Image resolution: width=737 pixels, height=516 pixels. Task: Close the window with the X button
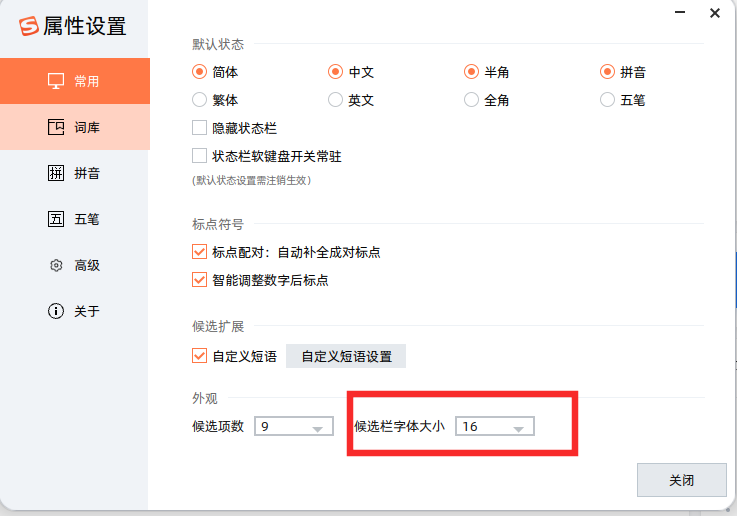point(715,13)
